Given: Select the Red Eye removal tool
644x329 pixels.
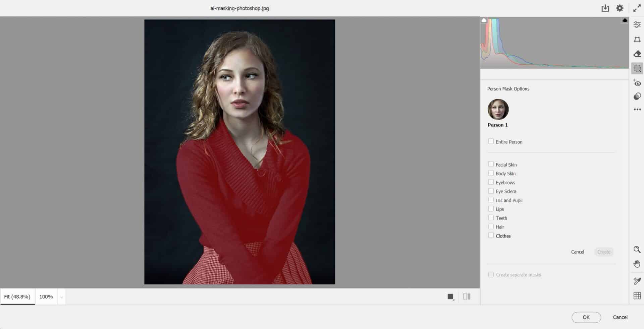Looking at the screenshot, I should (x=637, y=83).
